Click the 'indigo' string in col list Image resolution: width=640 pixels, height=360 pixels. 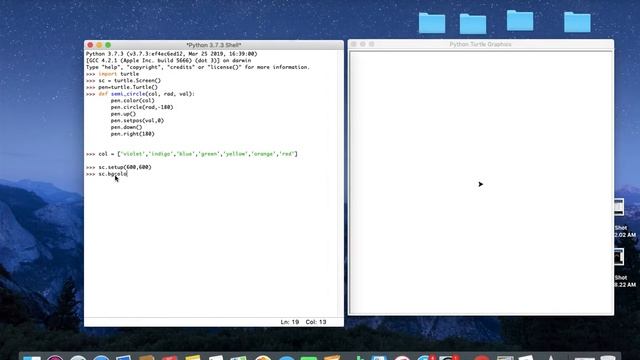pos(161,154)
